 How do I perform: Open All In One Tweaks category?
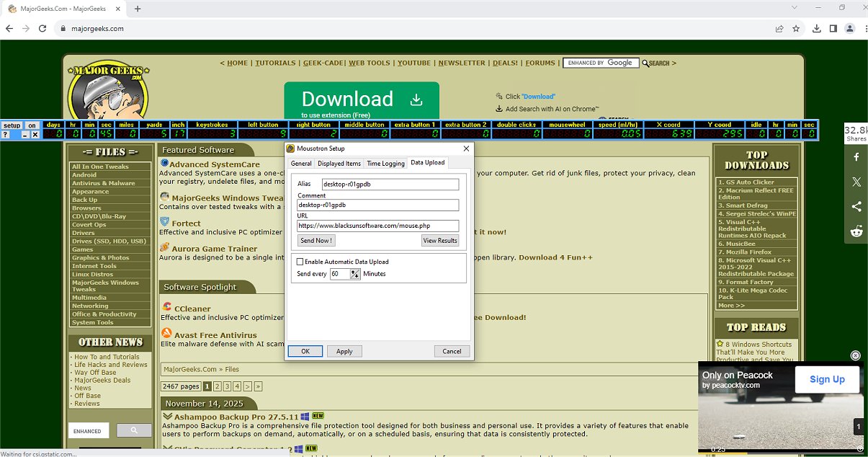pyautogui.click(x=100, y=167)
